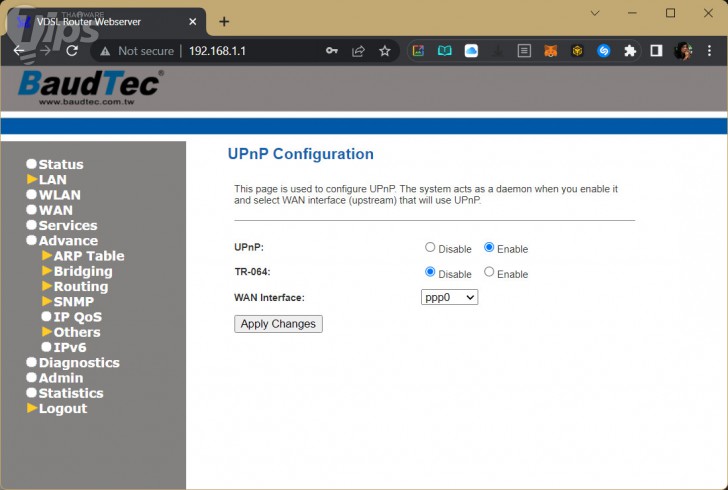Open the Diagnostics menu
Image resolution: width=728 pixels, height=490 pixels.
tap(79, 363)
